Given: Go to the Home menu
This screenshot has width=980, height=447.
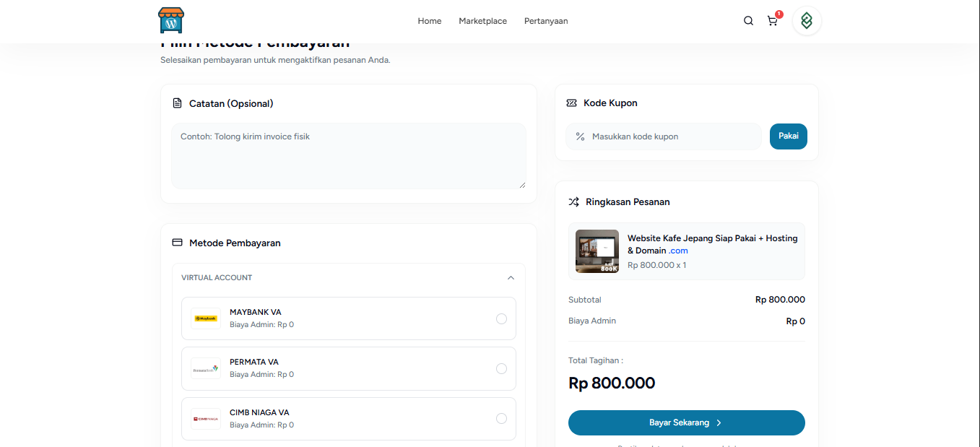Looking at the screenshot, I should [429, 21].
